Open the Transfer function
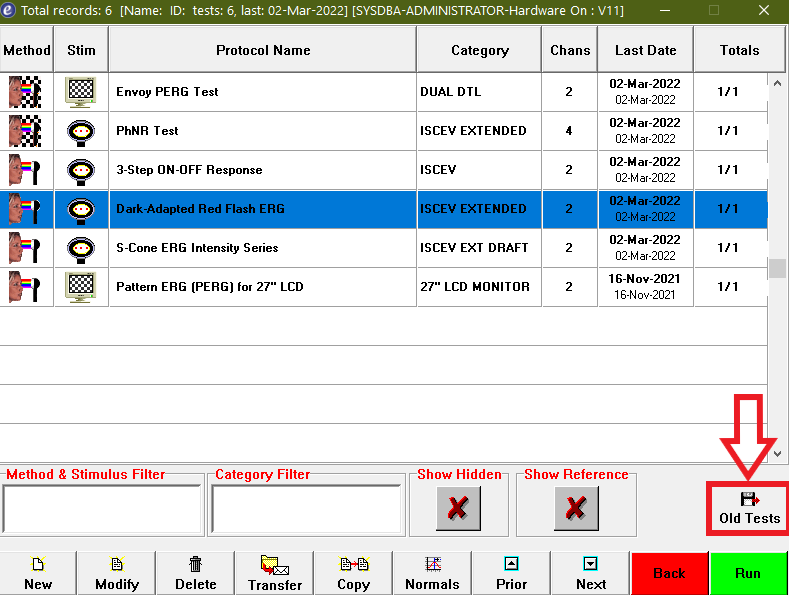The height and width of the screenshot is (595, 789). (275, 573)
